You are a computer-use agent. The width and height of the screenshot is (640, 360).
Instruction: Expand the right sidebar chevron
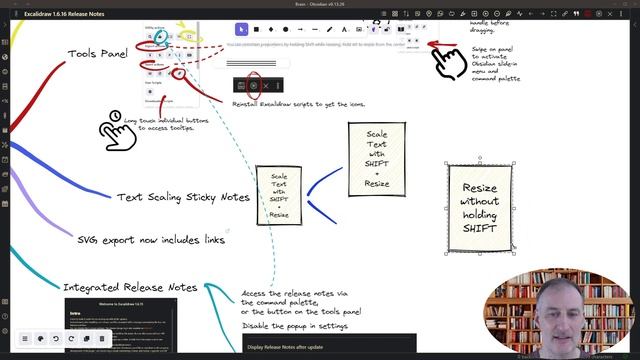pyautogui.click(x=635, y=25)
